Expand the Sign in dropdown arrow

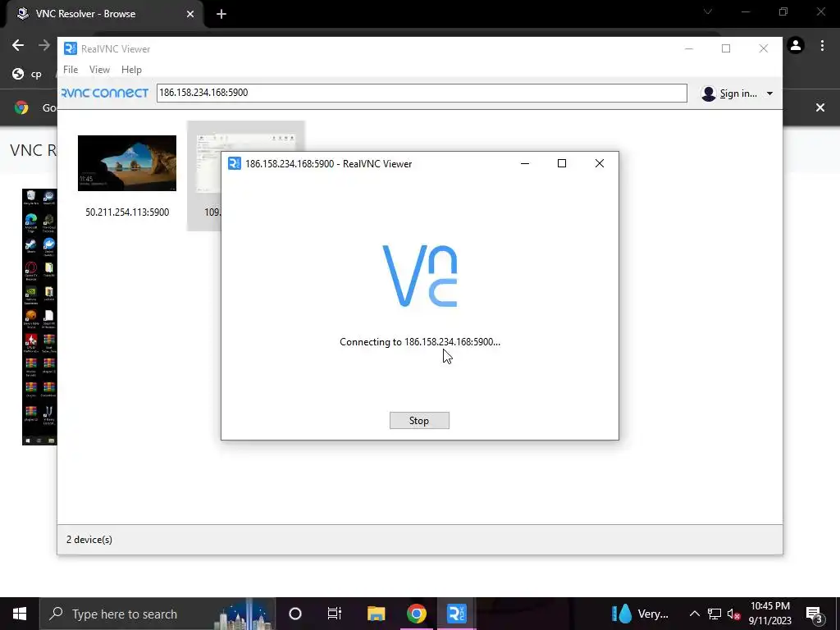coord(769,94)
